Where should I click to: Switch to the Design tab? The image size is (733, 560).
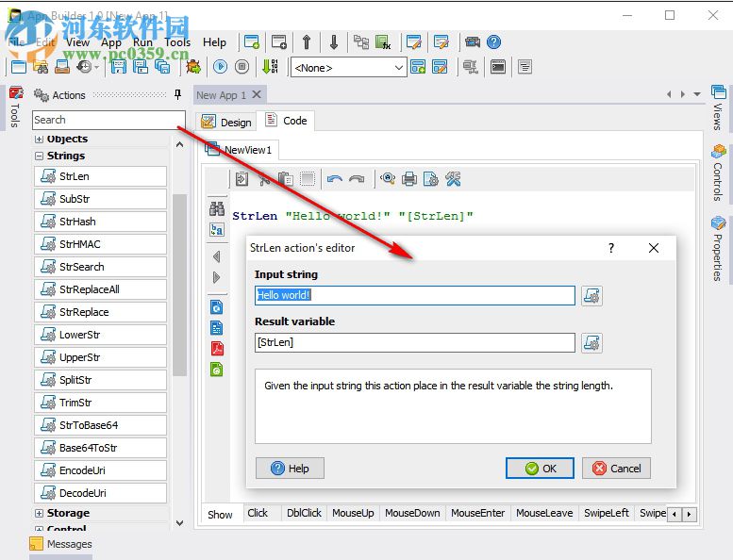(227, 123)
